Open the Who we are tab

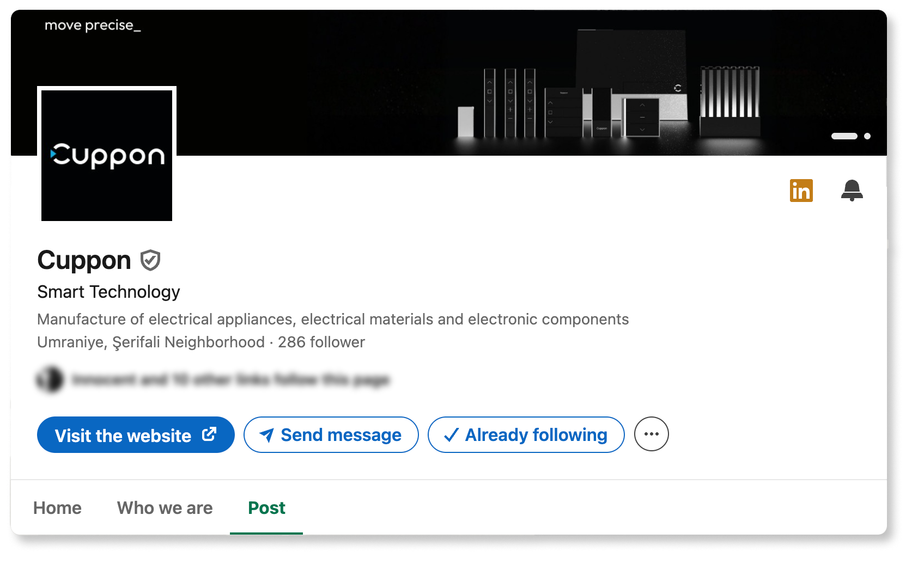click(165, 508)
